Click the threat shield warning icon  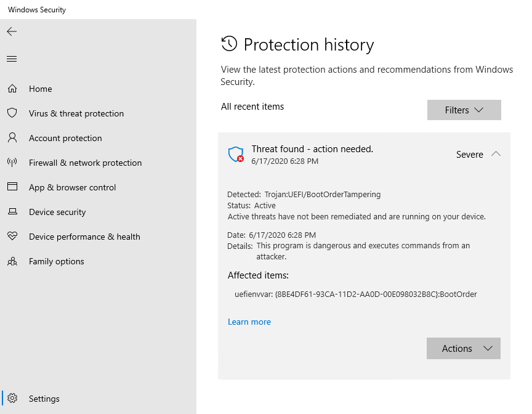pyautogui.click(x=235, y=155)
